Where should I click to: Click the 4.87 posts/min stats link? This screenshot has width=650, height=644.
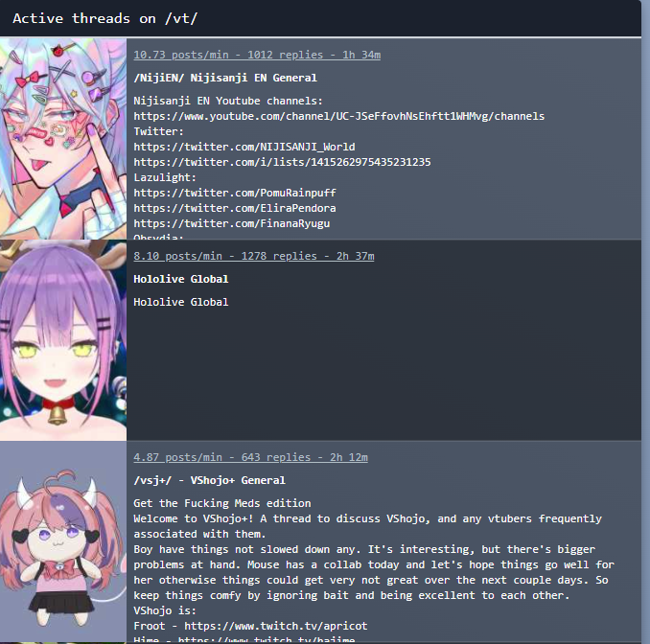[x=250, y=457]
